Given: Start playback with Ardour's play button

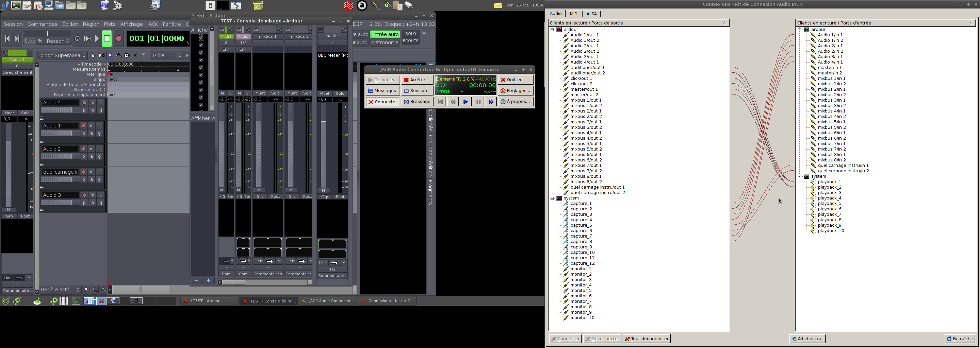Looking at the screenshot, I should coord(97,39).
